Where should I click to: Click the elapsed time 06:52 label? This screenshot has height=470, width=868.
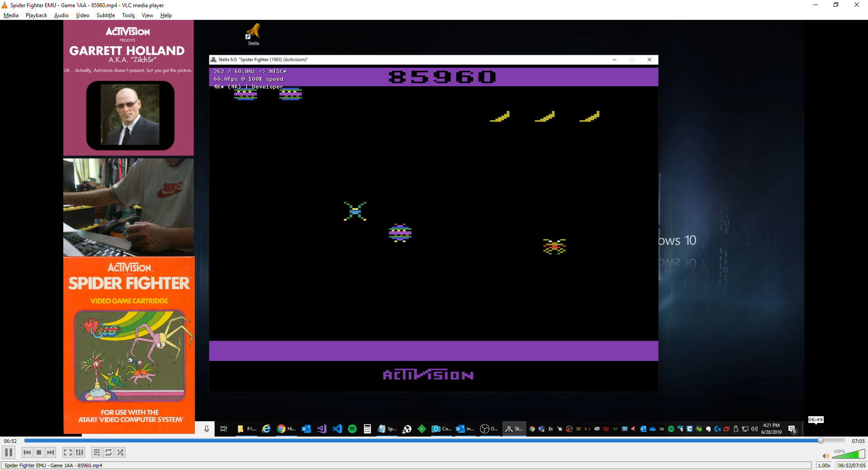pos(10,441)
